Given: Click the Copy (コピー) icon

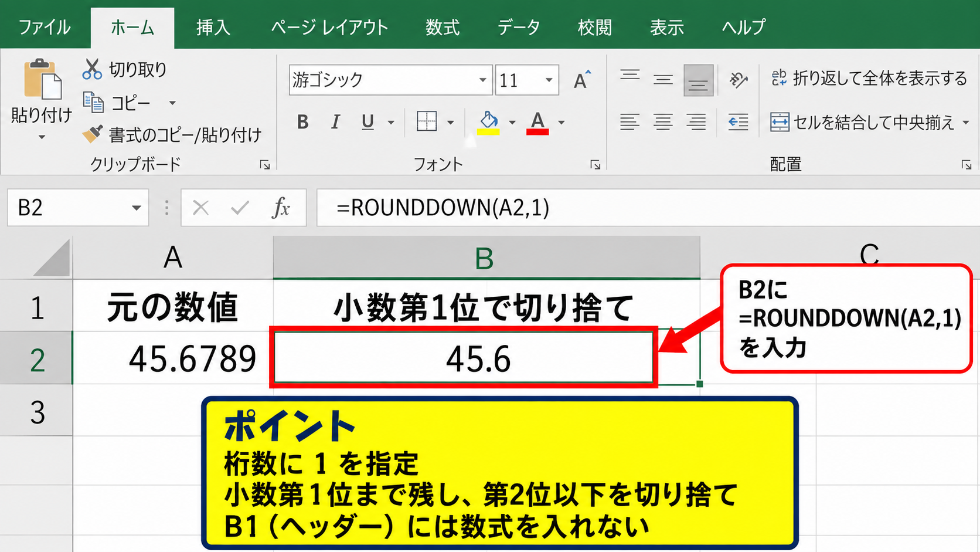Looking at the screenshot, I should 93,103.
